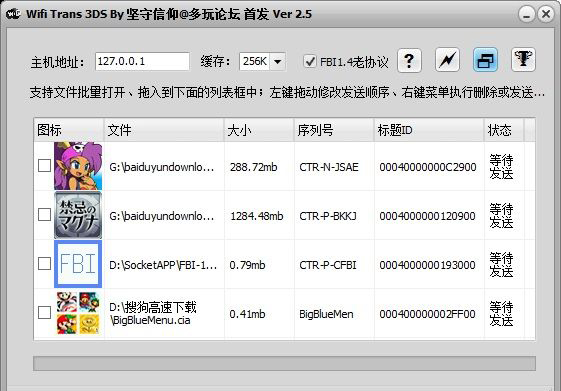
Task: Click the trophy icon button
Action: tap(523, 60)
